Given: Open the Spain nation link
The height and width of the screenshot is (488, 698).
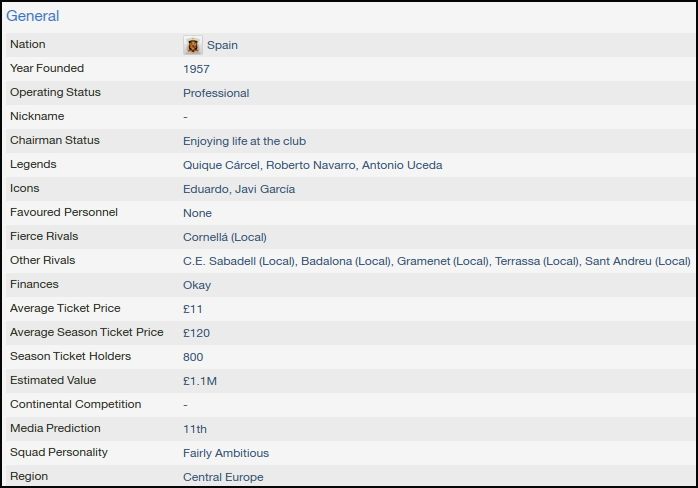Looking at the screenshot, I should click(x=222, y=45).
